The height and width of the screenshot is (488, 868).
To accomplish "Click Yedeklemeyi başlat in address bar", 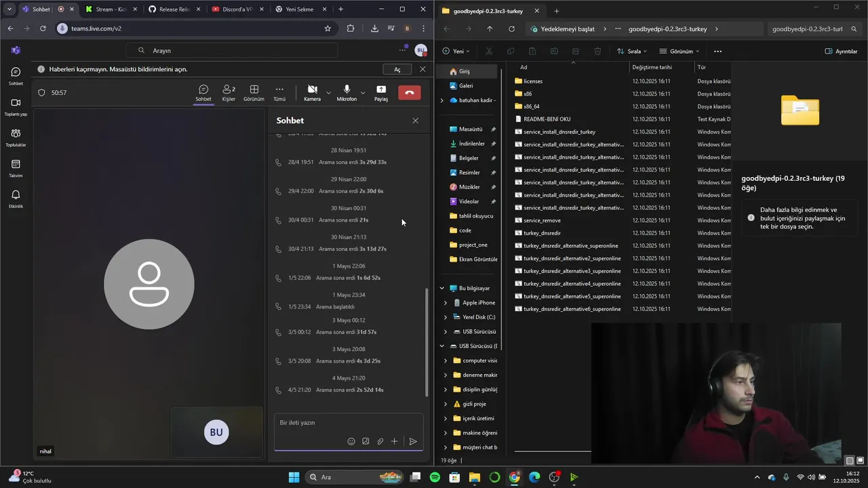I will tap(568, 29).
